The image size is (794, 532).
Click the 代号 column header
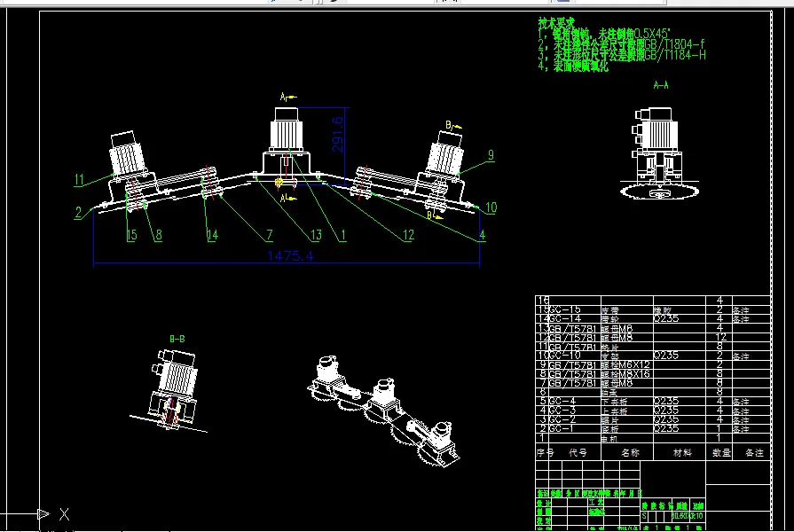click(578, 452)
